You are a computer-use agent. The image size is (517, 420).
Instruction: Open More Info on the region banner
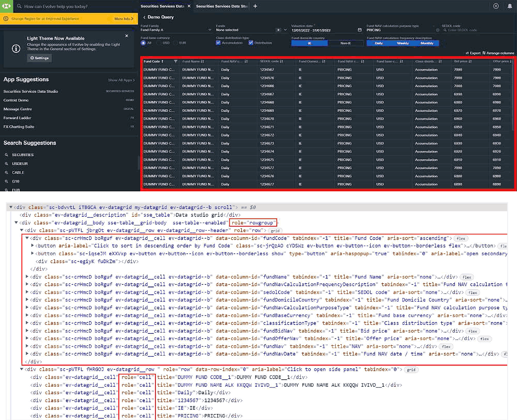coord(124,18)
